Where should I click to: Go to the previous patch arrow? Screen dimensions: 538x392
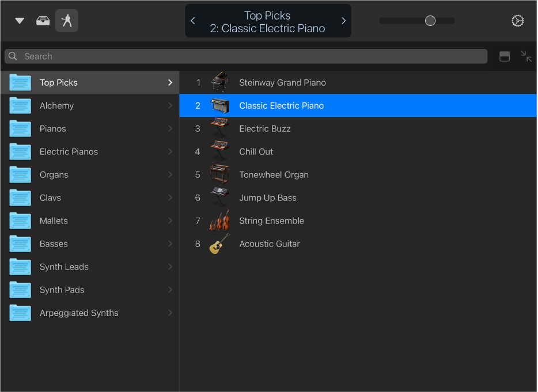pos(193,21)
